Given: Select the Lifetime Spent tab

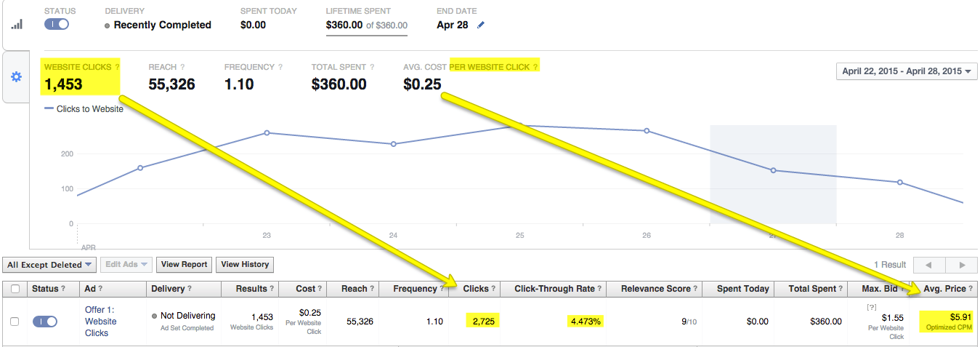Looking at the screenshot, I should pyautogui.click(x=366, y=19).
